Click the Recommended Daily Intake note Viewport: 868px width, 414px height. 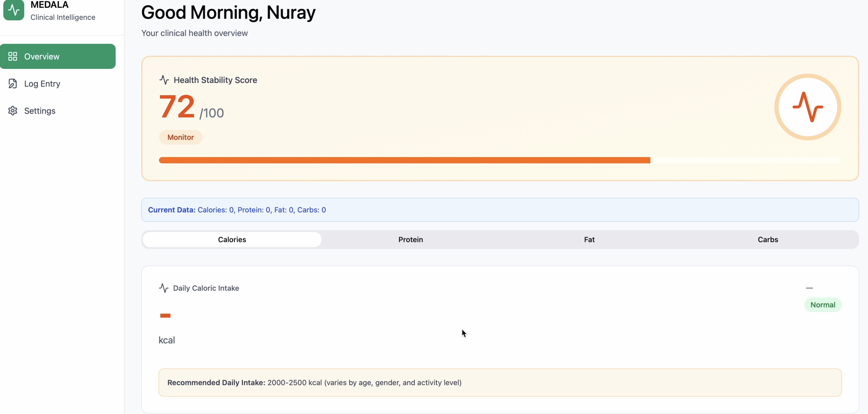499,383
